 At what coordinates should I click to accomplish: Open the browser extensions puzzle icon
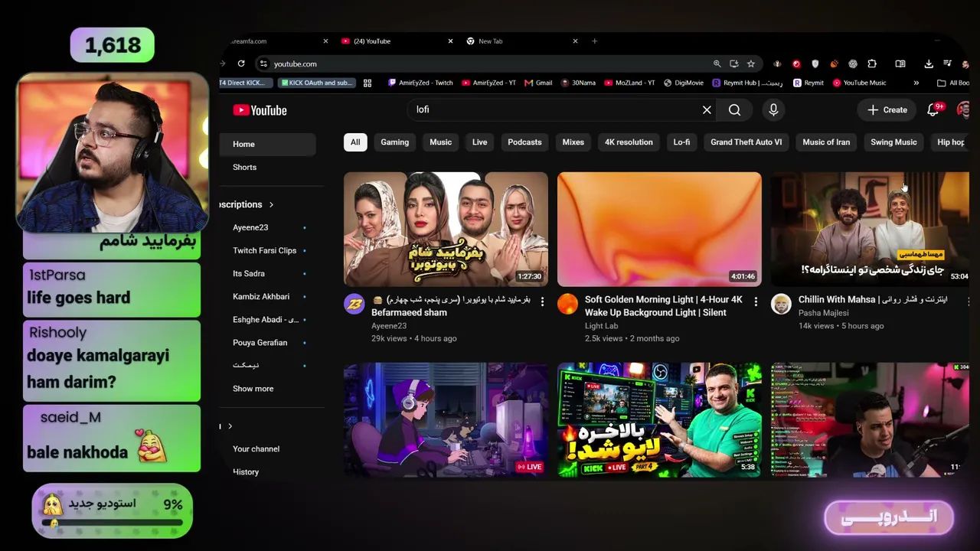click(872, 64)
